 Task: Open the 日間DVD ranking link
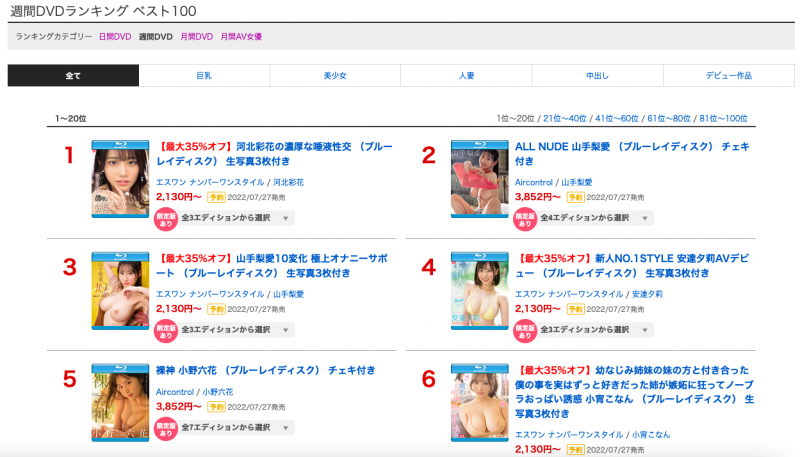point(114,37)
